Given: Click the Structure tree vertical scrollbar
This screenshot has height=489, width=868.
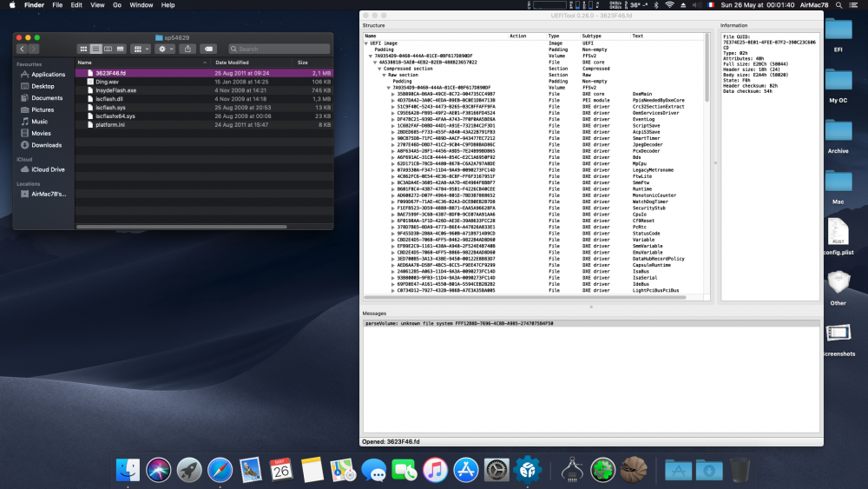Looking at the screenshot, I should 707,69.
